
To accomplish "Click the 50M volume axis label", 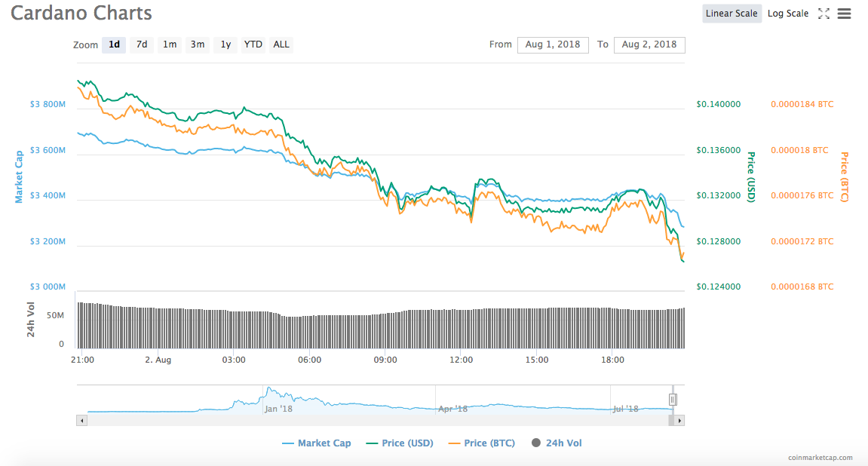I will click(x=55, y=315).
